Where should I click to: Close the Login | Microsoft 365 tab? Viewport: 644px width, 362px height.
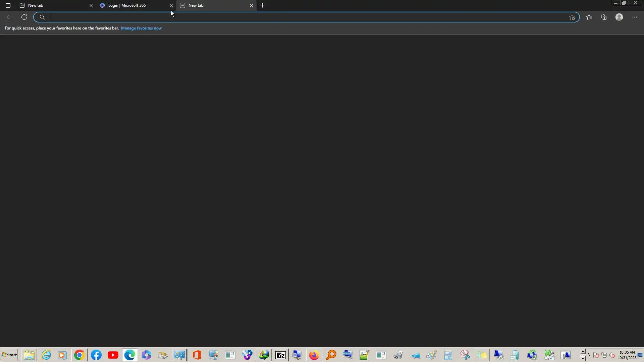(x=171, y=5)
